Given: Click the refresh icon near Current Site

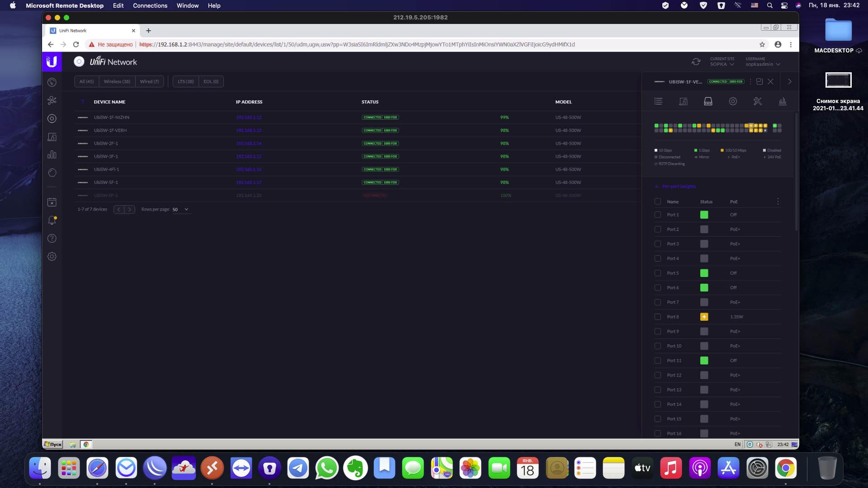Looking at the screenshot, I should coord(696,62).
